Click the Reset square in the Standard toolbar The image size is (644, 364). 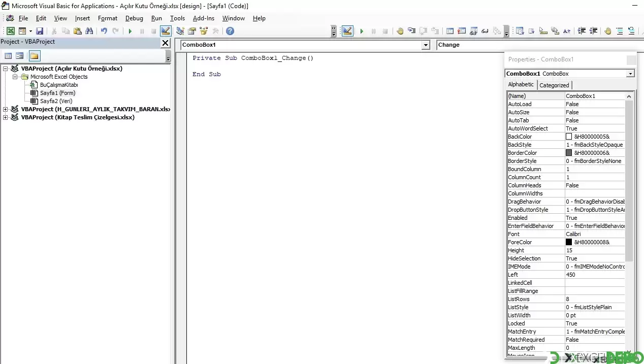pos(153,31)
